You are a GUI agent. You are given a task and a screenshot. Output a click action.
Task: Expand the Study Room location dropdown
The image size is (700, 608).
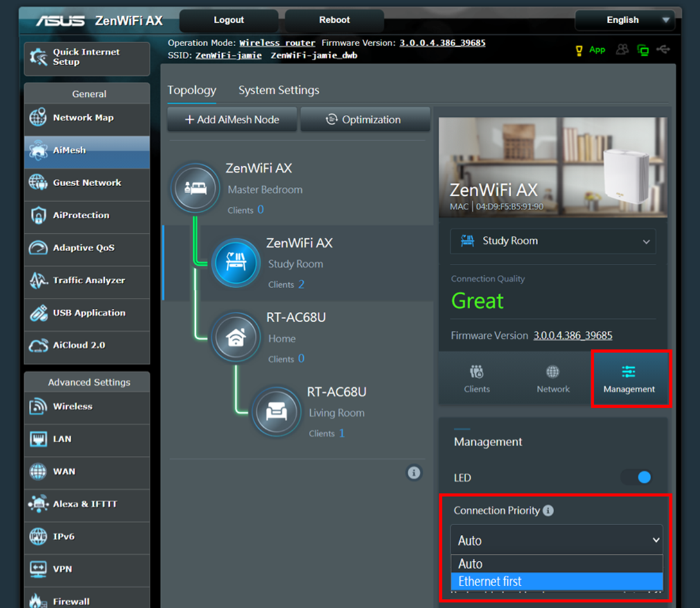tap(553, 241)
